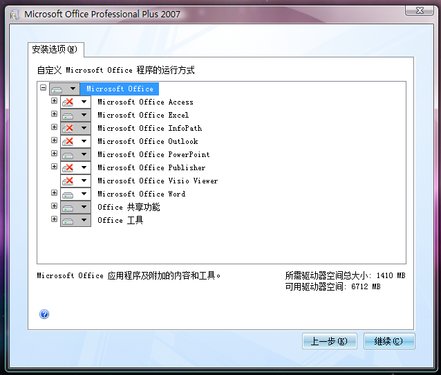Click the Microsoft Office 应用程序及附加的内容和工具 description
This screenshot has width=441, height=375.
[x=129, y=276]
